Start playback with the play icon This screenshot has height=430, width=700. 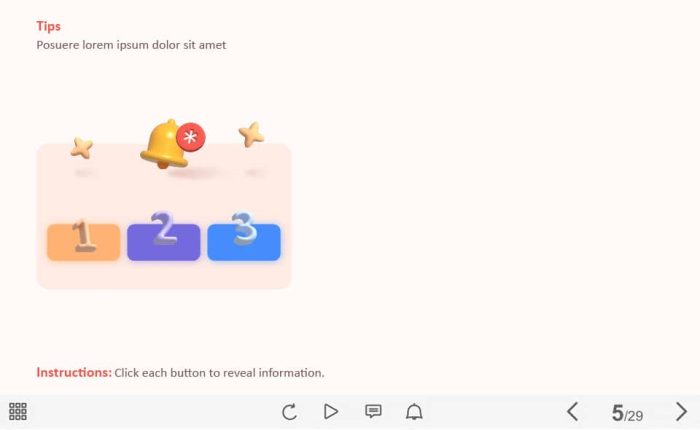pos(330,411)
